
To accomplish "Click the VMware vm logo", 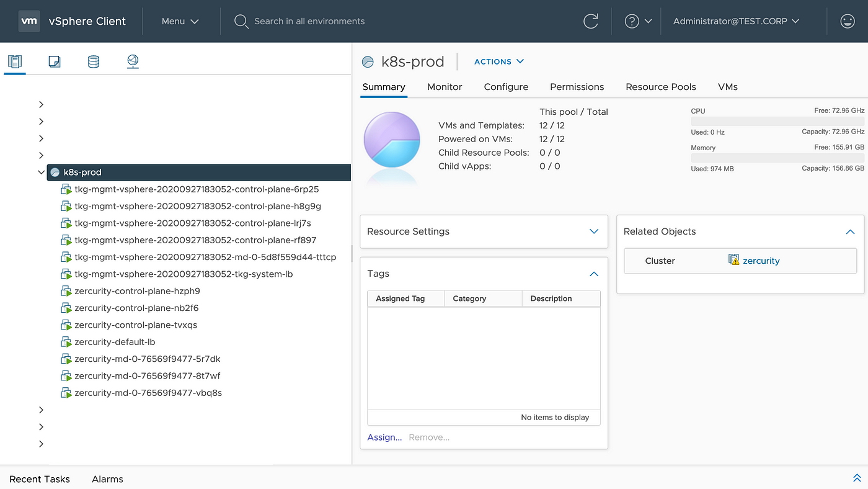I will (x=29, y=21).
